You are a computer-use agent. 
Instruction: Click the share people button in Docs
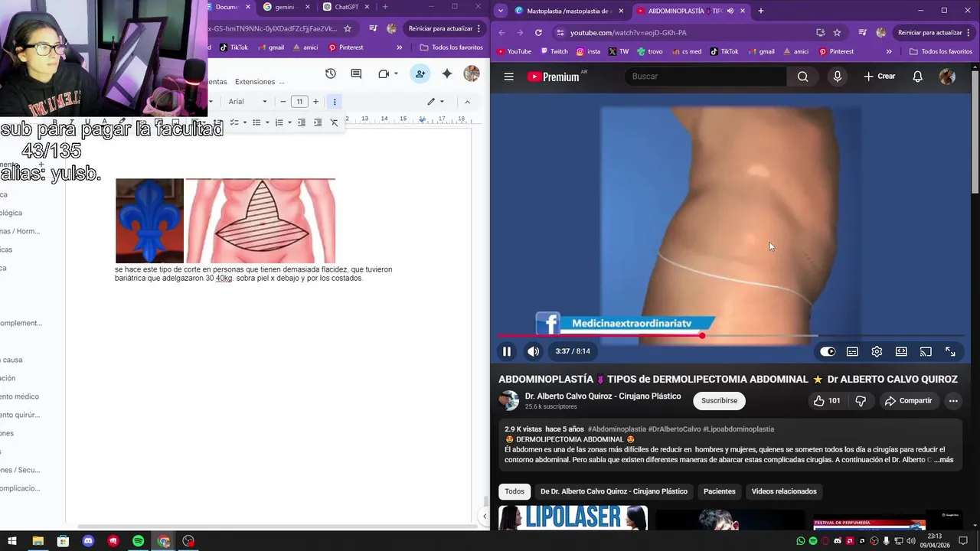pos(420,73)
